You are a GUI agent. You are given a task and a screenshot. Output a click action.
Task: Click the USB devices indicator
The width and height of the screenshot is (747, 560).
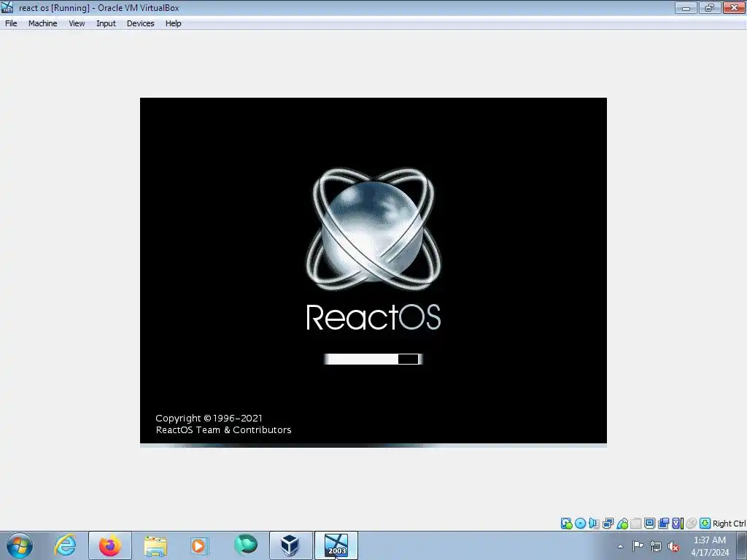coord(622,524)
